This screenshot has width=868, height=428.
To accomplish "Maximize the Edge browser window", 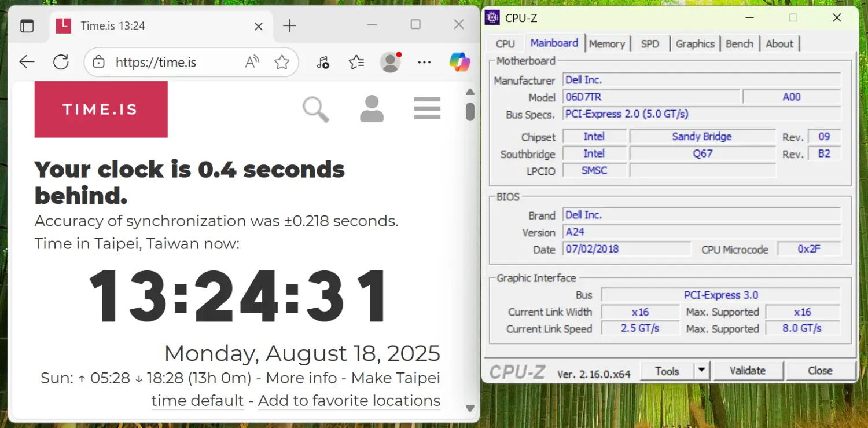I will pos(415,24).
